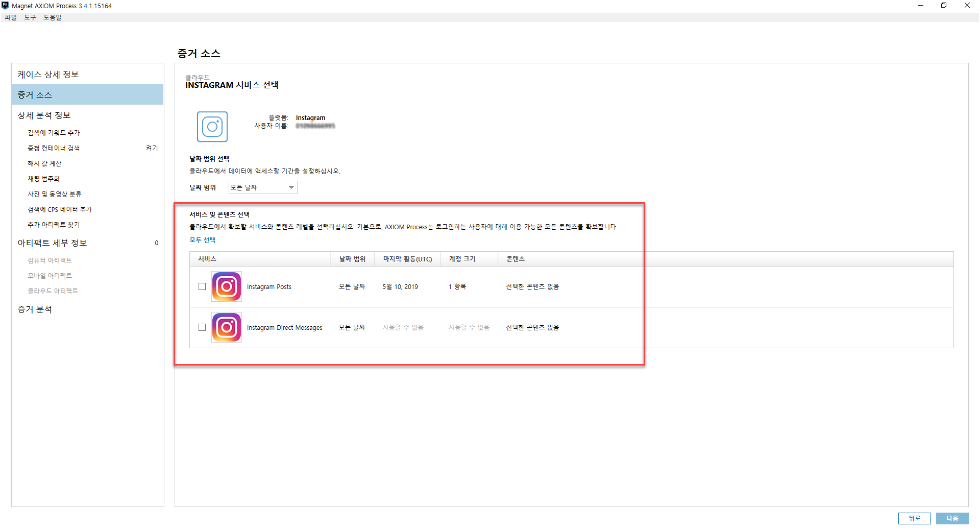Check the Instagram Direct Messages checkbox
980x531 pixels.
202,327
